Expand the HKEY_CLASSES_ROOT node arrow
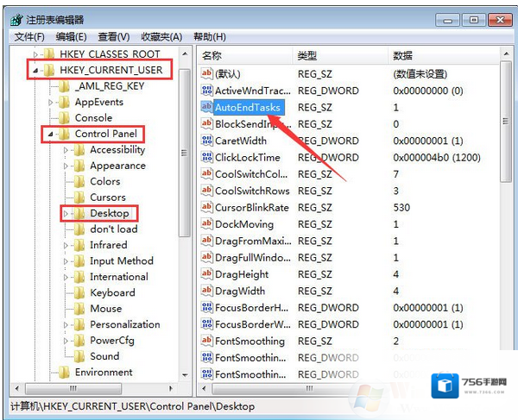 pyautogui.click(x=35, y=54)
